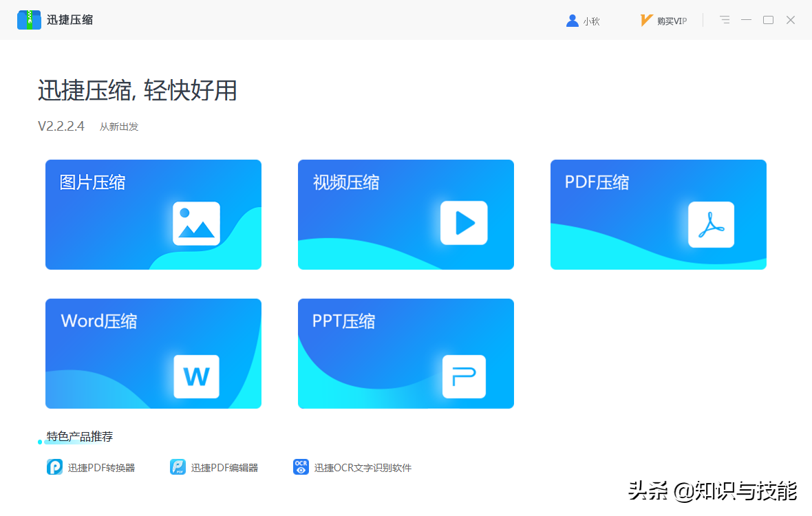The height and width of the screenshot is (516, 812).
Task: Open the 迅捷OCR文字识别软件 text link
Action: pyautogui.click(x=363, y=468)
